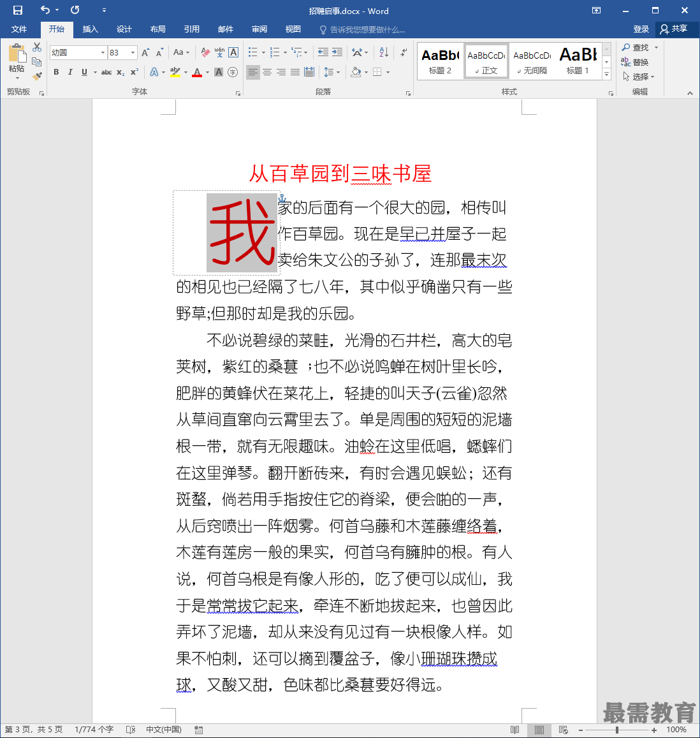Apply the 标题 2 style

pos(440,61)
